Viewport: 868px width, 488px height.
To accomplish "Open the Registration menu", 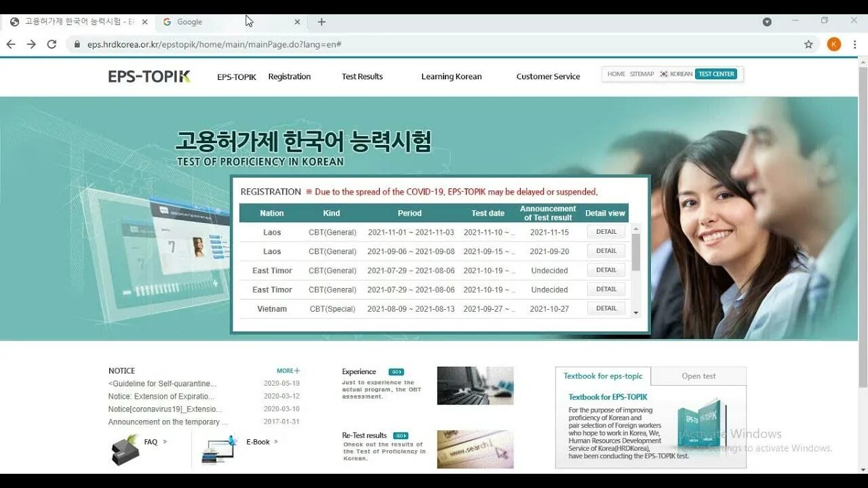I will [x=290, y=77].
